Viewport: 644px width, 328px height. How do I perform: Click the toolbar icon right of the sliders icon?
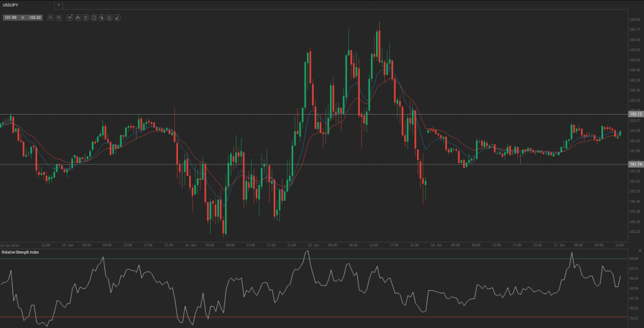tap(94, 18)
